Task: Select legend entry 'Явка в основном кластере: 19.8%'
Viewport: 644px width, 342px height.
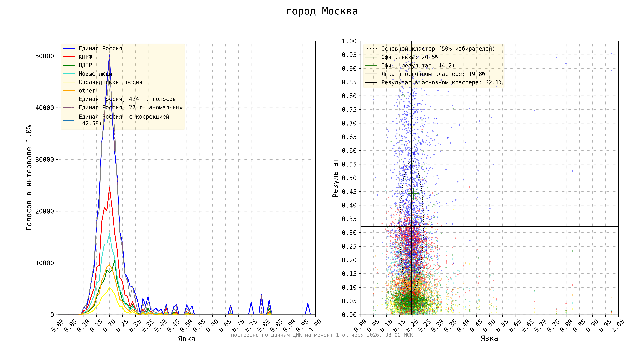Action: [x=433, y=74]
